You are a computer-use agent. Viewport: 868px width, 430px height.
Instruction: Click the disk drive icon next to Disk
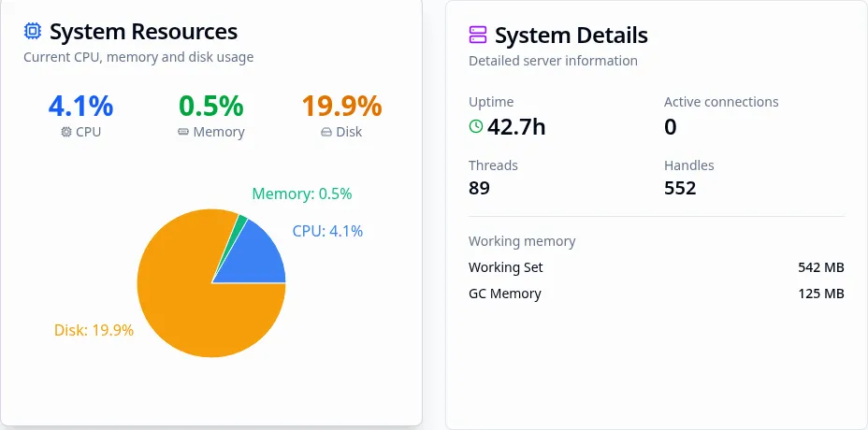(x=326, y=132)
